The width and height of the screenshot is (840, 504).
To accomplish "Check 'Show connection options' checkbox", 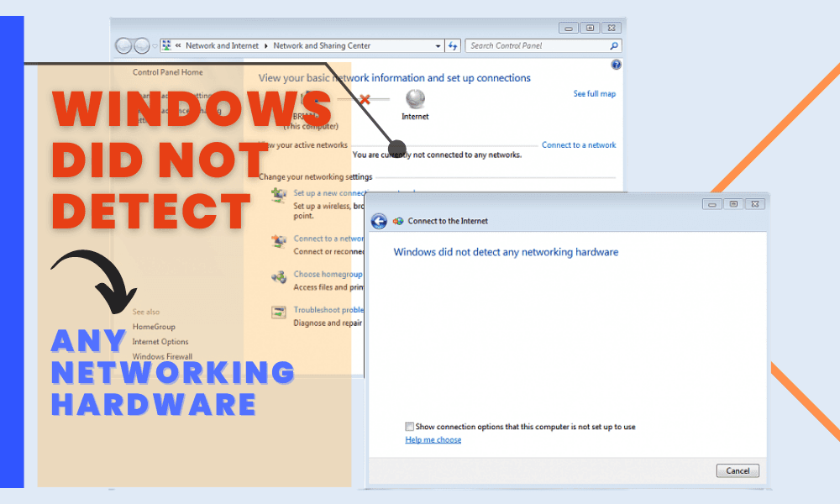I will (409, 427).
